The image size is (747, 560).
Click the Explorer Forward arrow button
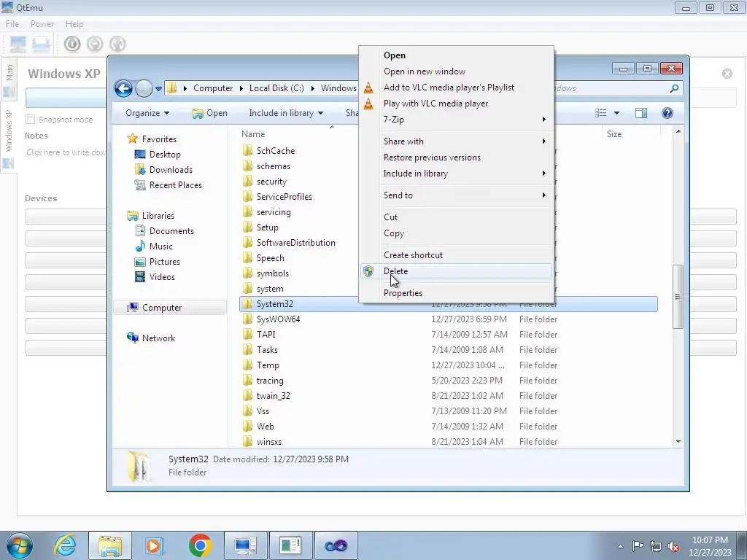click(x=144, y=88)
